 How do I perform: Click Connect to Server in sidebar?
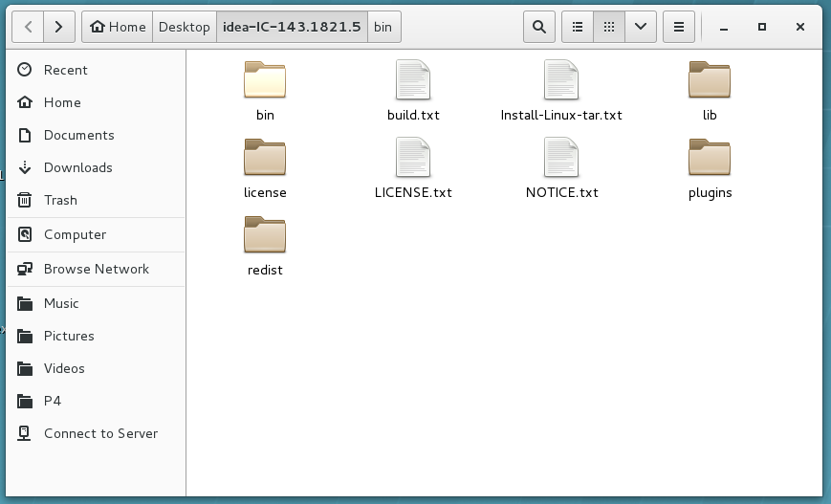click(x=96, y=433)
